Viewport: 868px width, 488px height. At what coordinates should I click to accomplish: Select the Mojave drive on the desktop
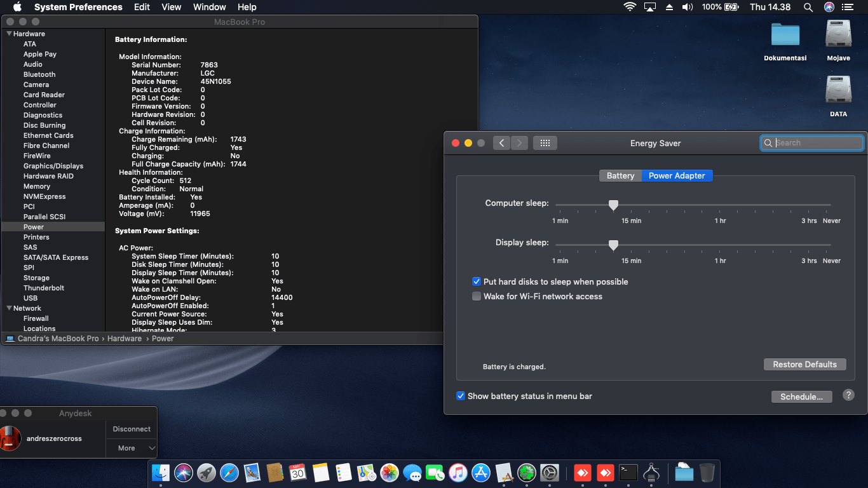pyautogui.click(x=839, y=41)
